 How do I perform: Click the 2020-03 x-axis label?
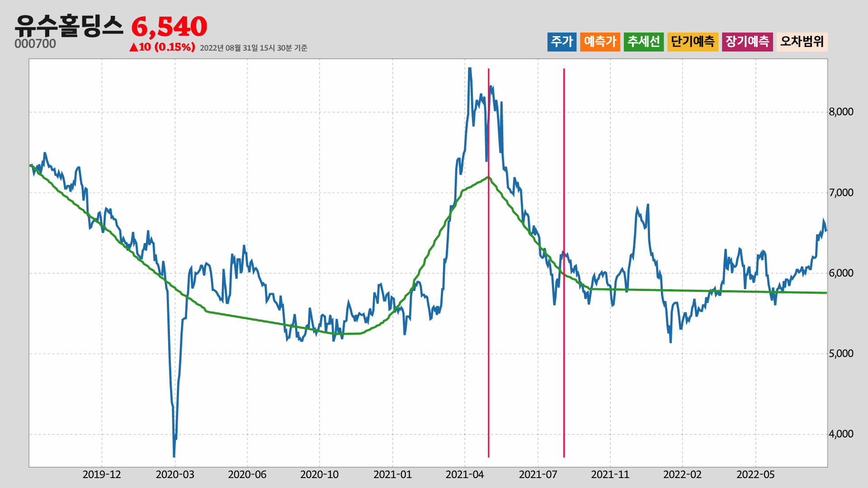click(x=175, y=474)
